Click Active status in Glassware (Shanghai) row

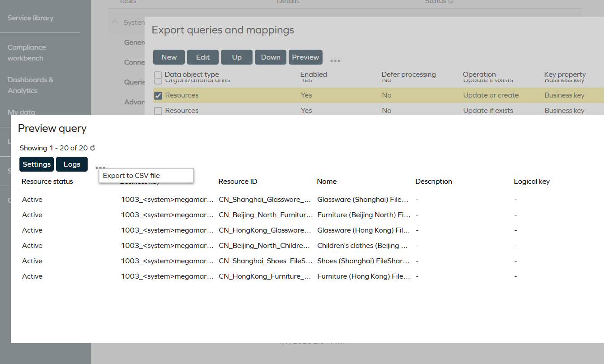32,200
